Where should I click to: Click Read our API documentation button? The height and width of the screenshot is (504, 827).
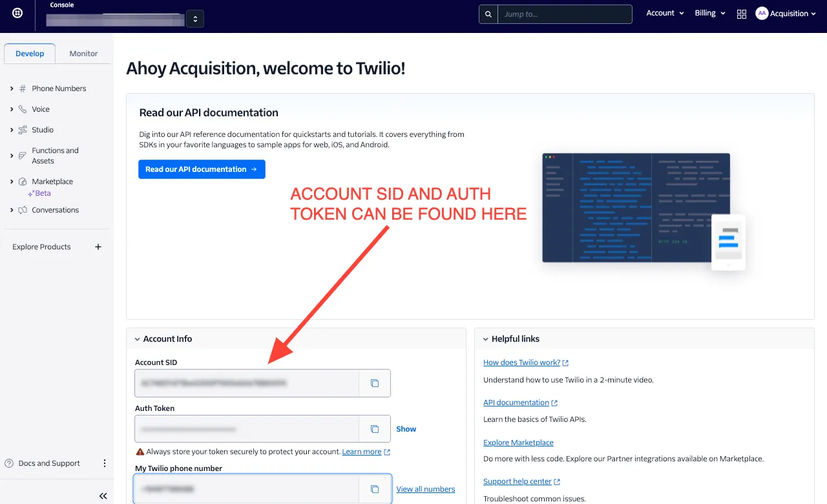pos(202,169)
